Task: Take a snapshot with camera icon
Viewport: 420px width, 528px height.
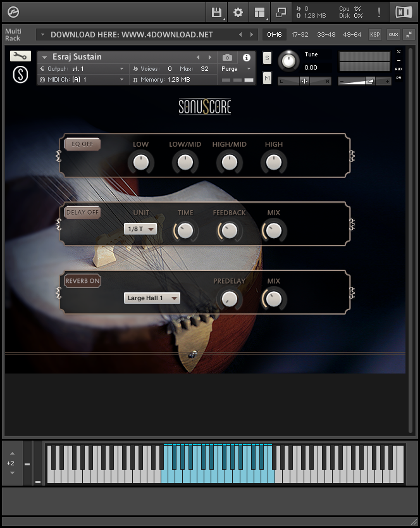Action: (x=227, y=58)
